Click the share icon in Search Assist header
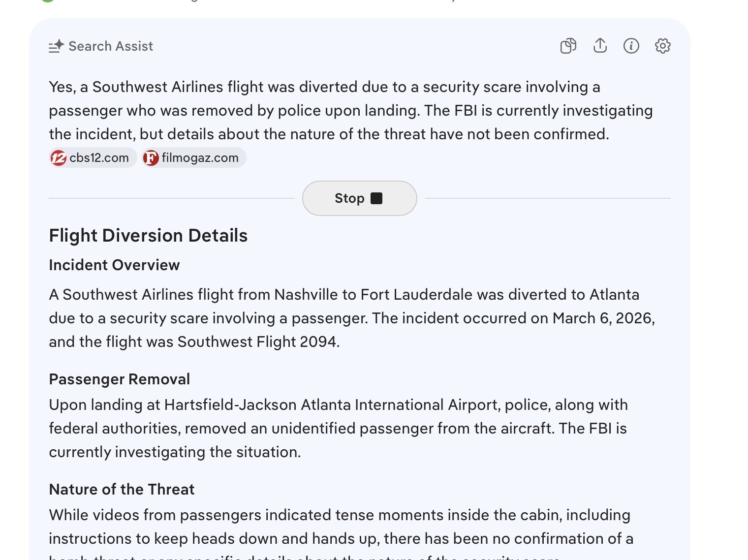This screenshot has height=560, width=748. [600, 46]
